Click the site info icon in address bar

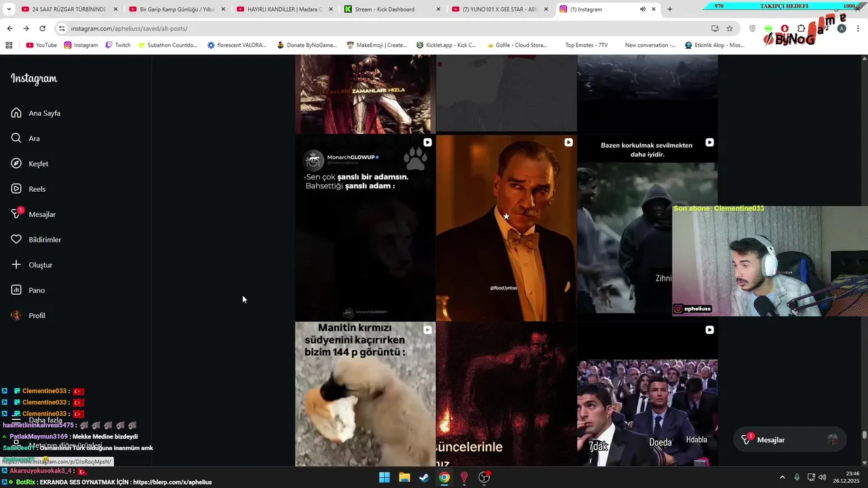pyautogui.click(x=62, y=28)
